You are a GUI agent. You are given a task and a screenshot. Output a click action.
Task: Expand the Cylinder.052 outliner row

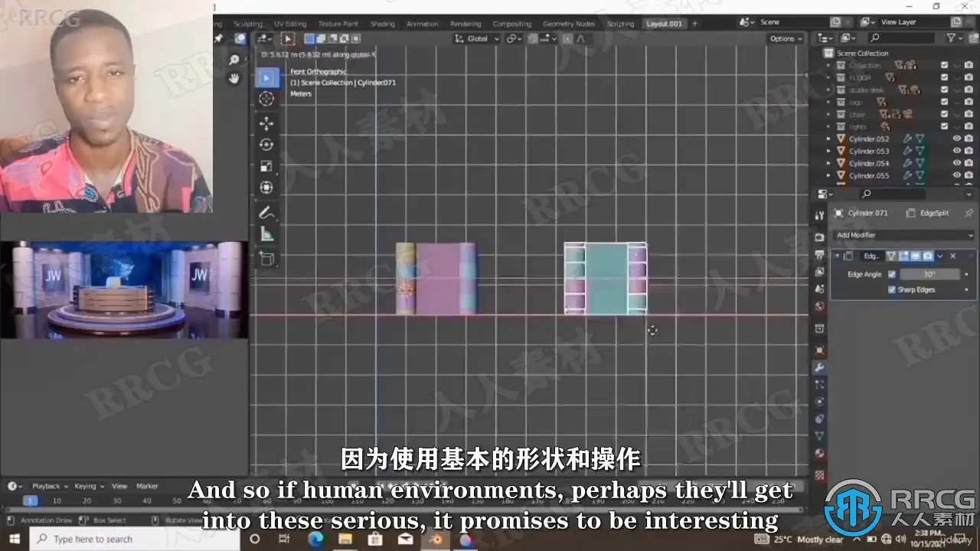pyautogui.click(x=829, y=139)
